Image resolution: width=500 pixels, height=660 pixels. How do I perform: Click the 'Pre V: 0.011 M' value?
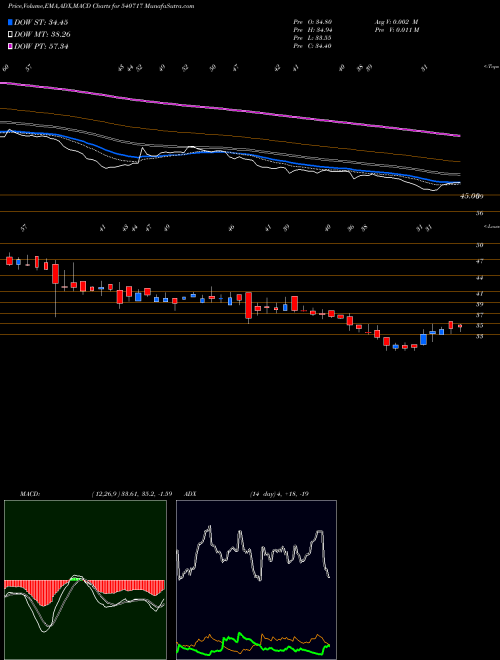click(x=396, y=29)
